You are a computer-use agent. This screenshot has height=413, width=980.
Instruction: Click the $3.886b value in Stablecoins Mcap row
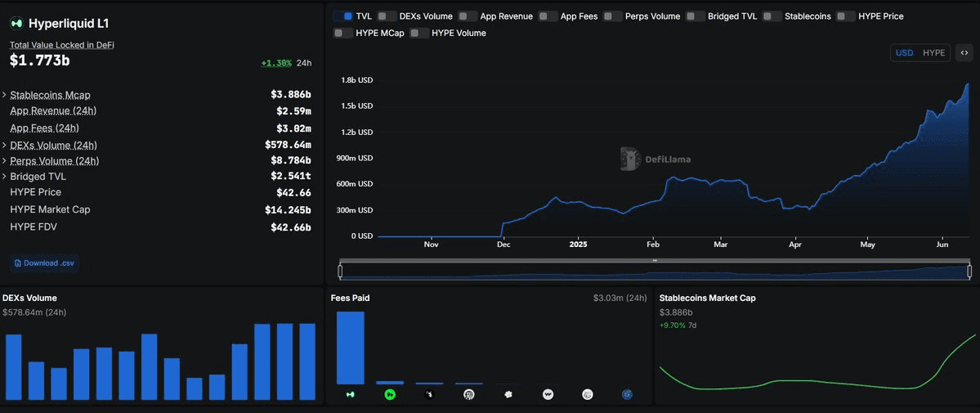click(x=291, y=95)
